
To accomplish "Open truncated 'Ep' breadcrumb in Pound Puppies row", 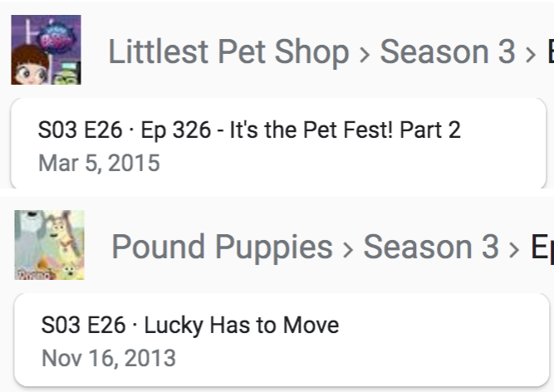I will pyautogui.click(x=542, y=247).
